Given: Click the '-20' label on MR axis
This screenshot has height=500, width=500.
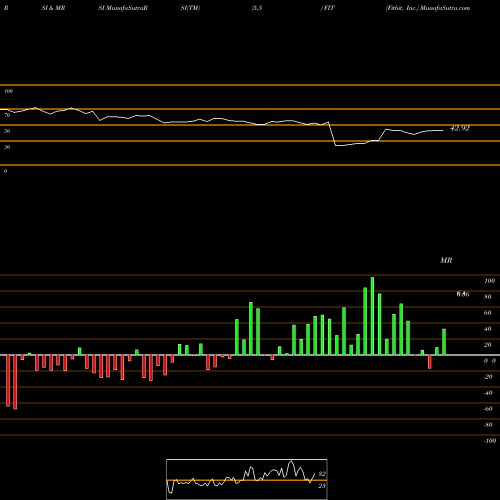Looking at the screenshot, I should [x=488, y=377].
